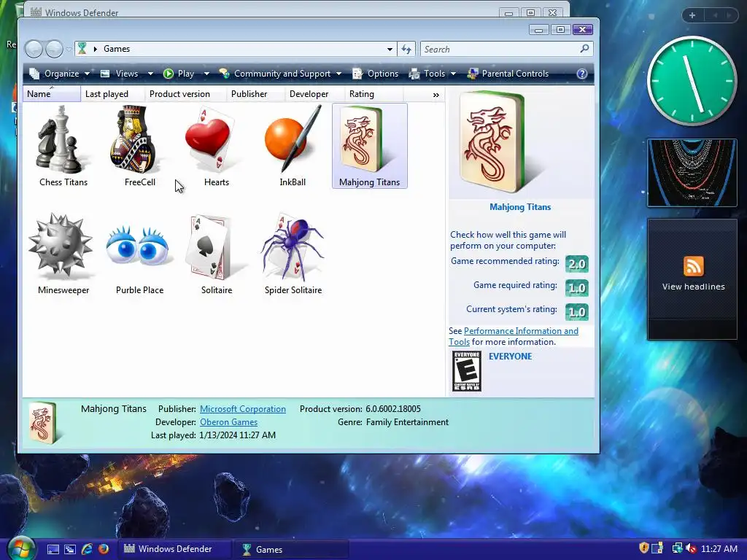The image size is (747, 560).
Task: Click the EVERYONE rating link
Action: click(x=510, y=356)
